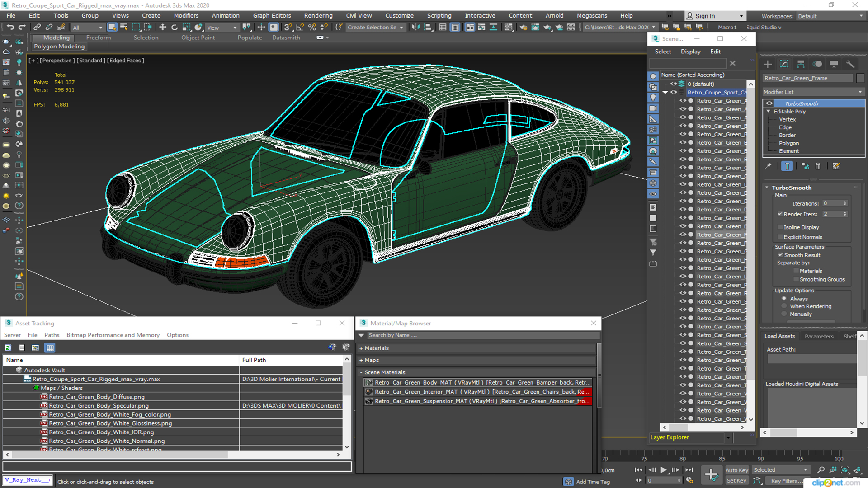Open the Material Editor icon in toolbar

coord(509,28)
